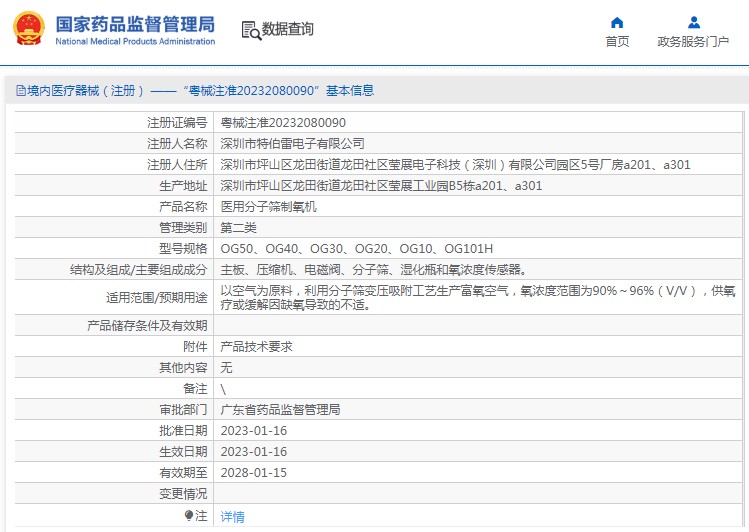
Task: Click the 境内医疗器械（注册）基本信息 header
Action: tap(195, 90)
